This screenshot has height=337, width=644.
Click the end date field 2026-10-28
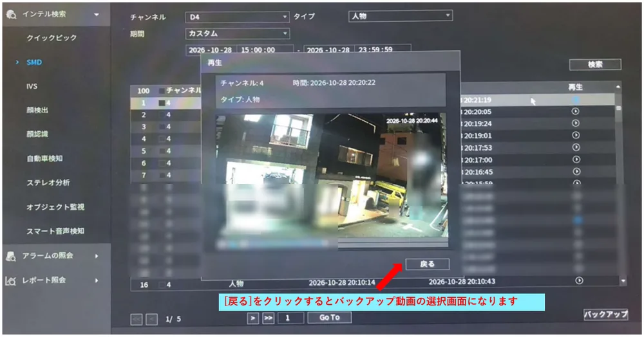tap(328, 50)
